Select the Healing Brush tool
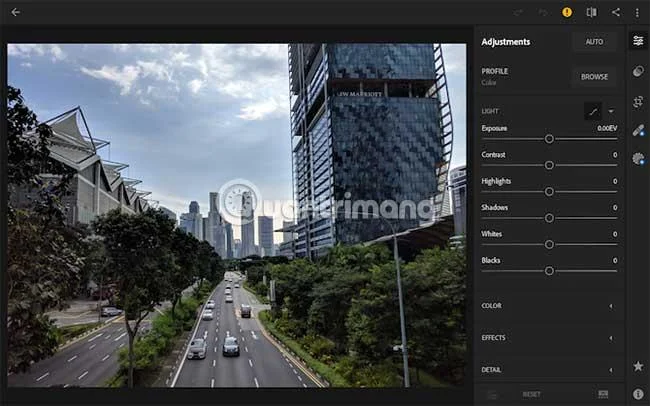This screenshot has height=406, width=650. coord(638,131)
